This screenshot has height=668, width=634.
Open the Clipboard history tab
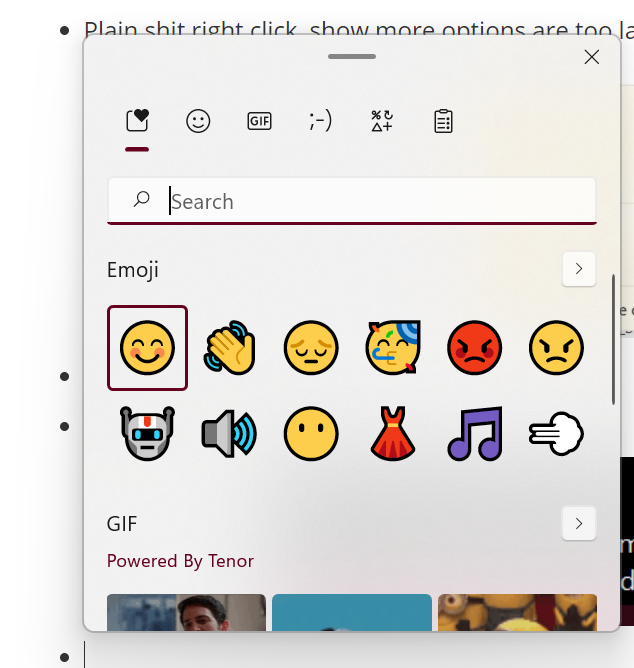coord(443,121)
